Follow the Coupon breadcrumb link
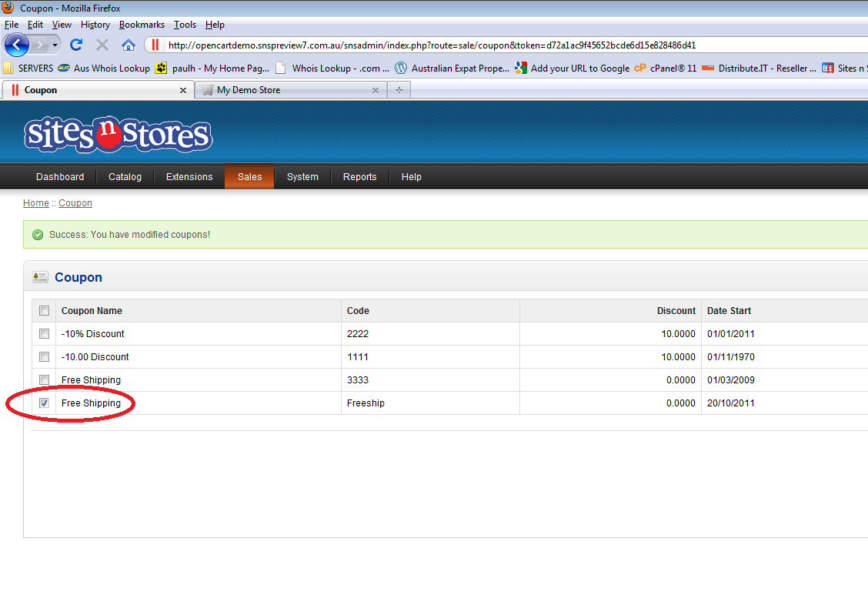Screen dimensions: 868x615 [x=75, y=203]
